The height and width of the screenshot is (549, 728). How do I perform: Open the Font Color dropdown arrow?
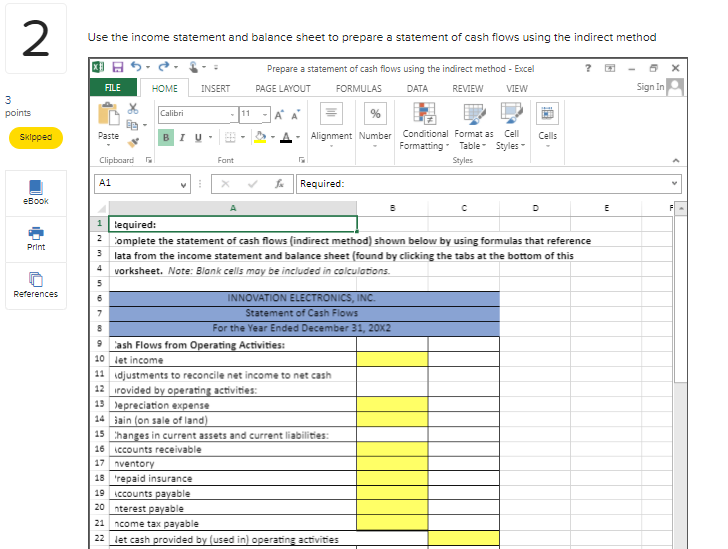tap(298, 137)
